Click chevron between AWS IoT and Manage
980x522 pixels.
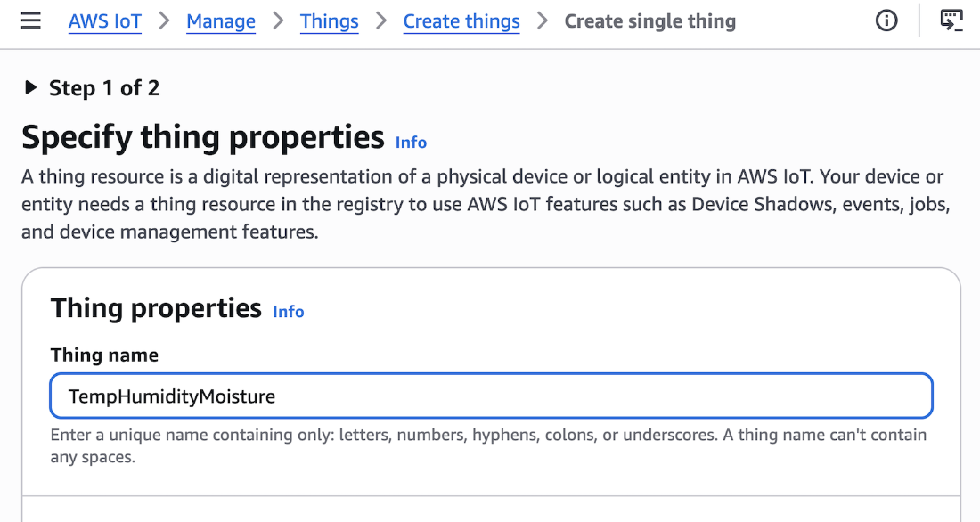(x=164, y=21)
